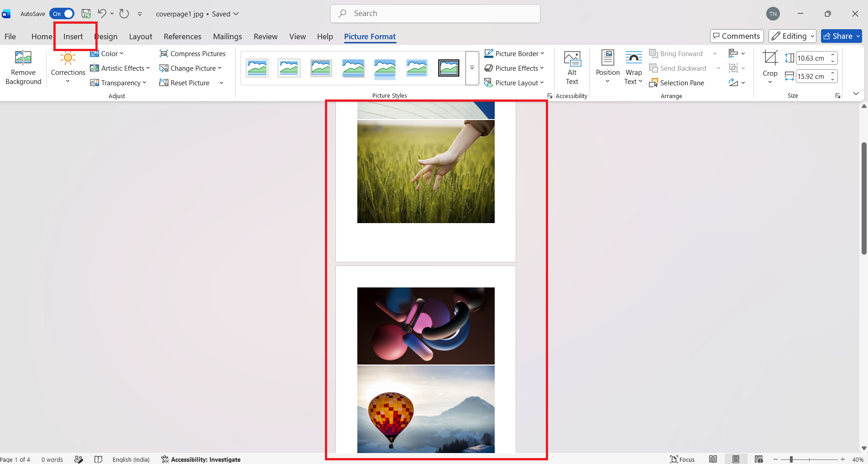Open the Editing mode dropdown
Viewport: 868px width, 464px height.
pyautogui.click(x=793, y=36)
